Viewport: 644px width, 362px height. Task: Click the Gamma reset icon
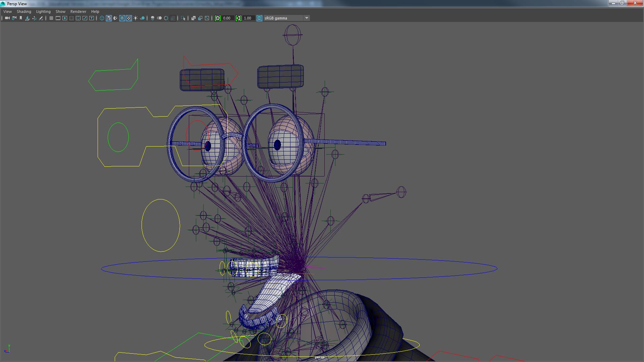(x=238, y=18)
